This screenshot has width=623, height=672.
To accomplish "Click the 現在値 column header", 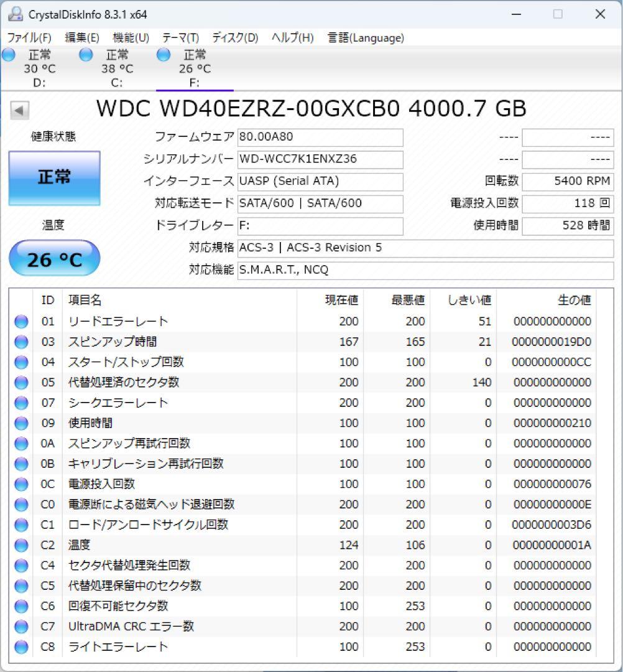I will (x=330, y=300).
